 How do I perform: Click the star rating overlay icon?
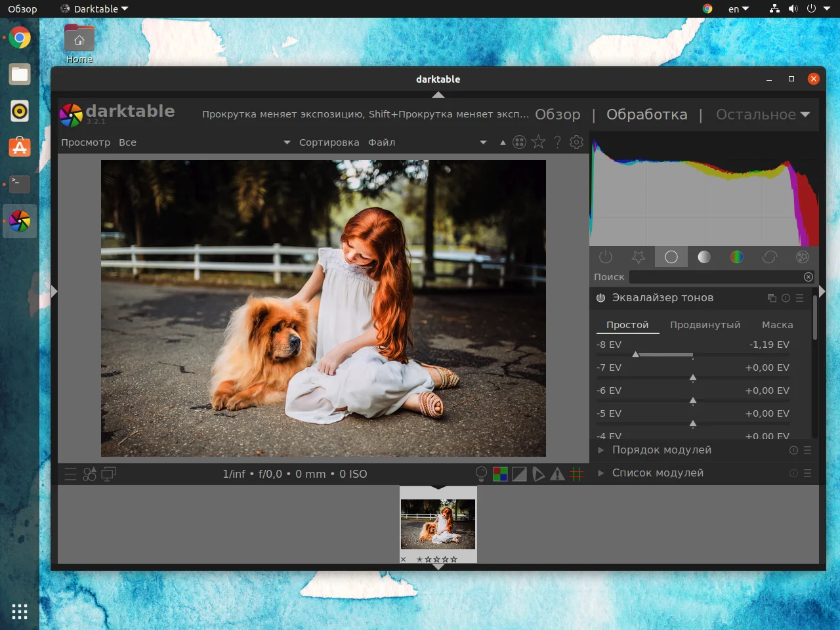click(x=538, y=142)
